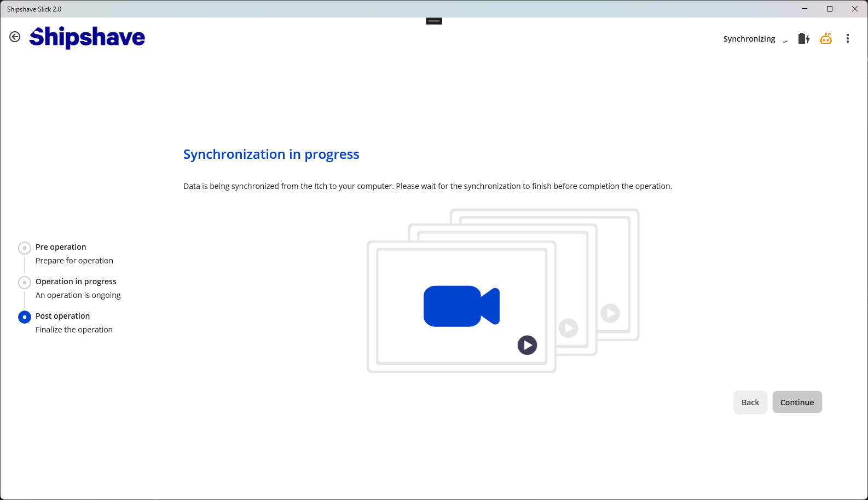
Task: Click the battery charging status icon
Action: [x=803, y=38]
